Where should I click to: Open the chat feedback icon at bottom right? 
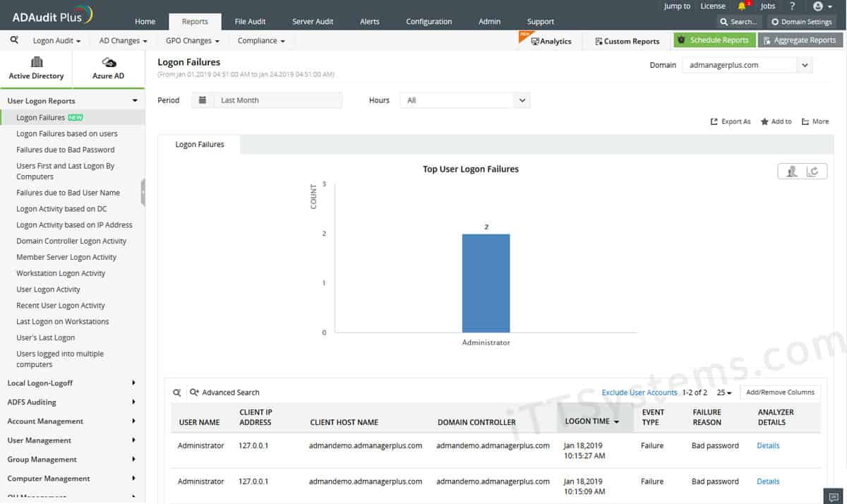point(834,497)
